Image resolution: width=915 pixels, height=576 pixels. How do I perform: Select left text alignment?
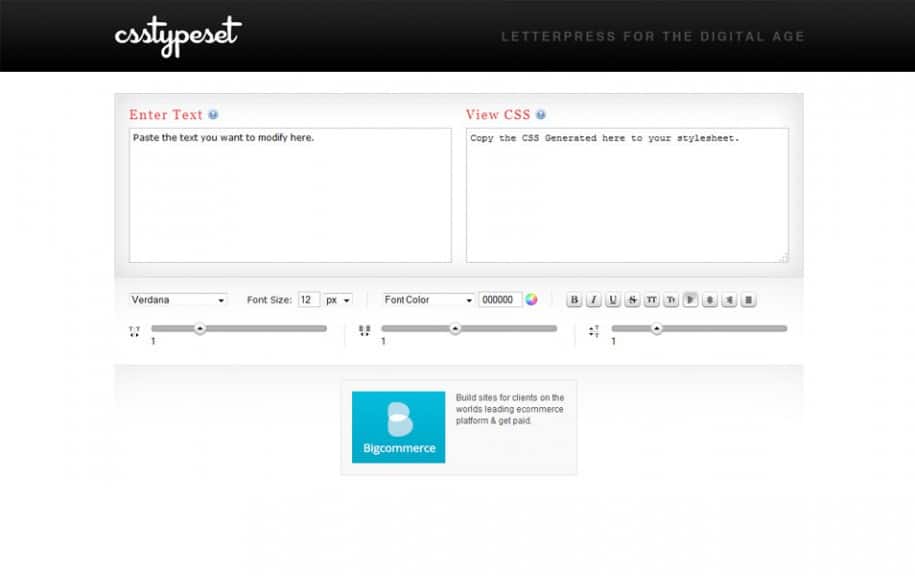click(690, 299)
